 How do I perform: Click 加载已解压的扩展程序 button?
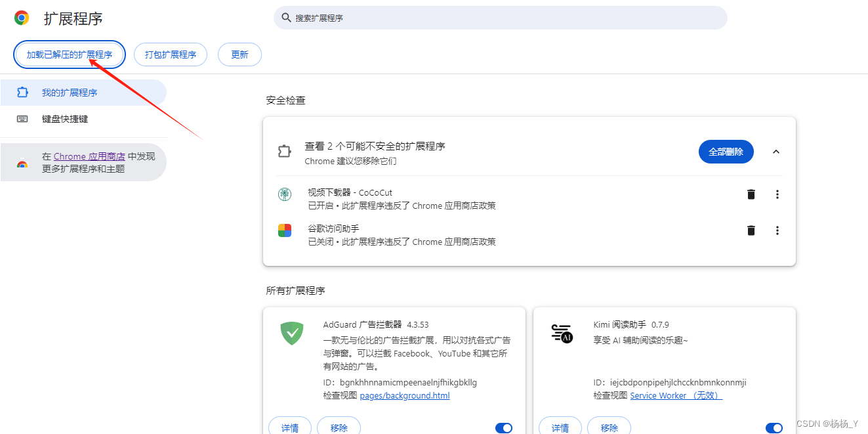point(70,54)
